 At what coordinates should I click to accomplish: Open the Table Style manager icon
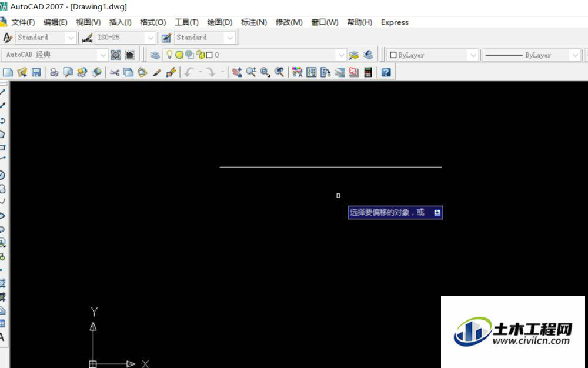[x=166, y=38]
